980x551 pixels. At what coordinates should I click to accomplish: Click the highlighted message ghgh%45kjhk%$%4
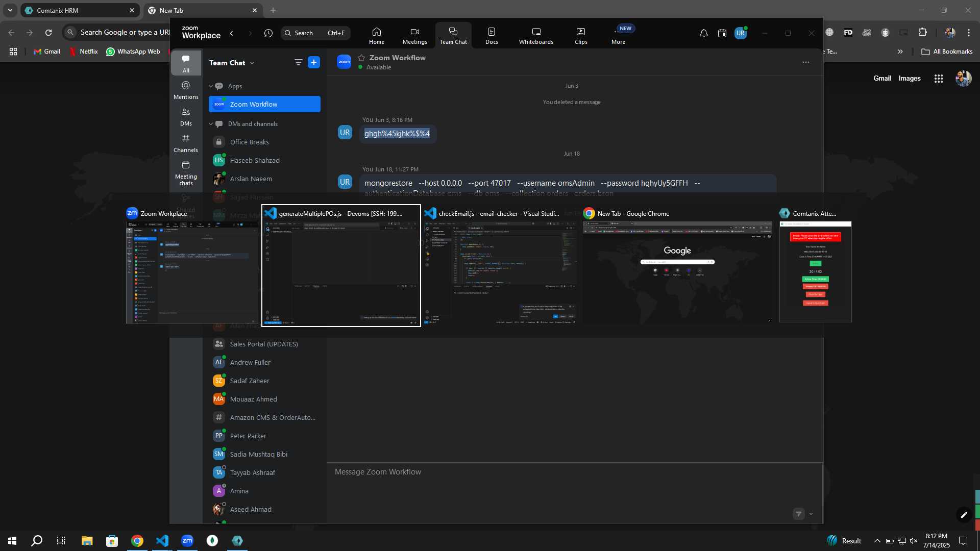tap(397, 134)
